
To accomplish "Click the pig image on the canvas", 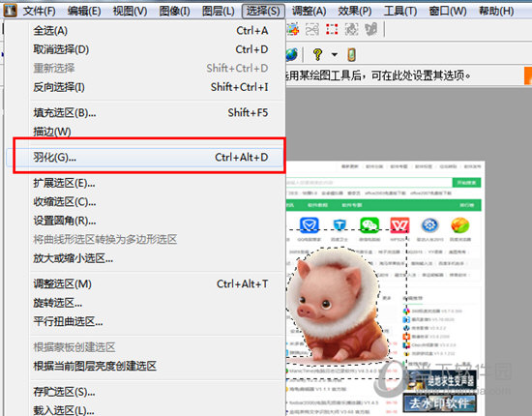I will [x=338, y=306].
